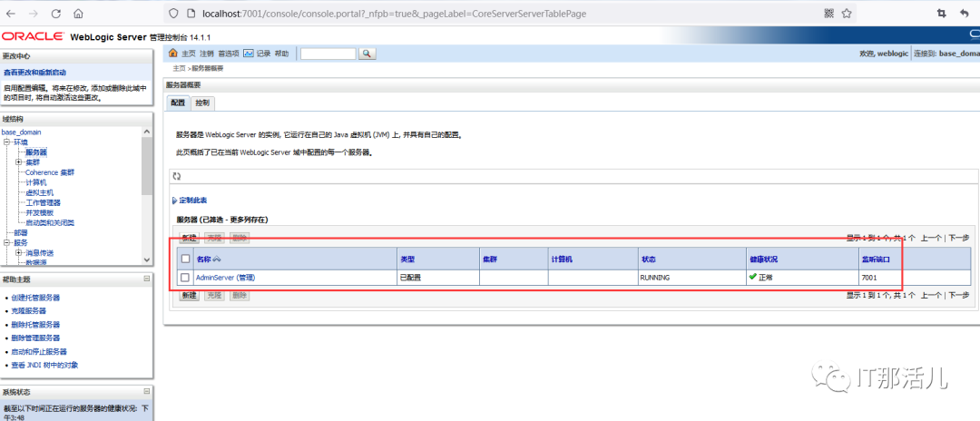Click the browser undo arrow icon

[x=965, y=13]
